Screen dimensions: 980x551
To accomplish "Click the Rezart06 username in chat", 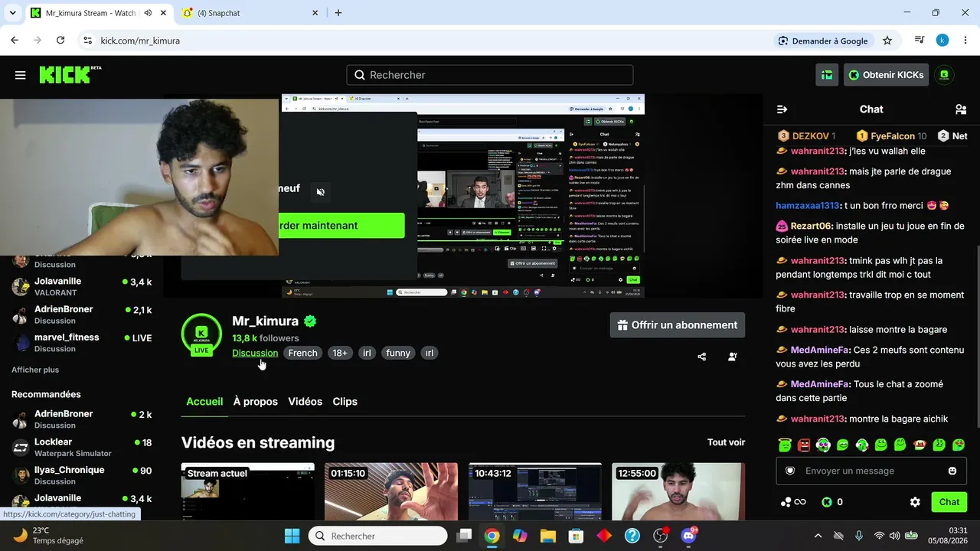I will tap(812, 227).
